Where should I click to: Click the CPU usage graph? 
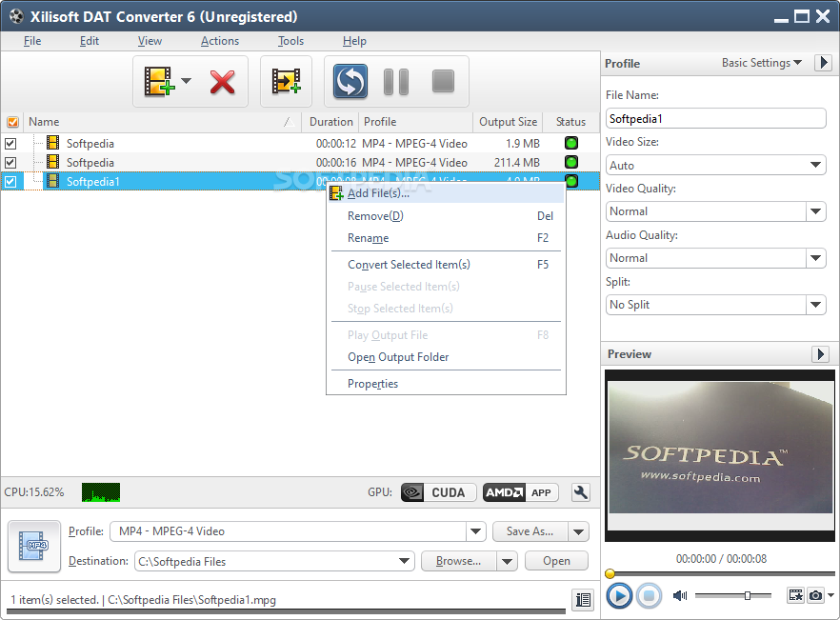pos(101,492)
